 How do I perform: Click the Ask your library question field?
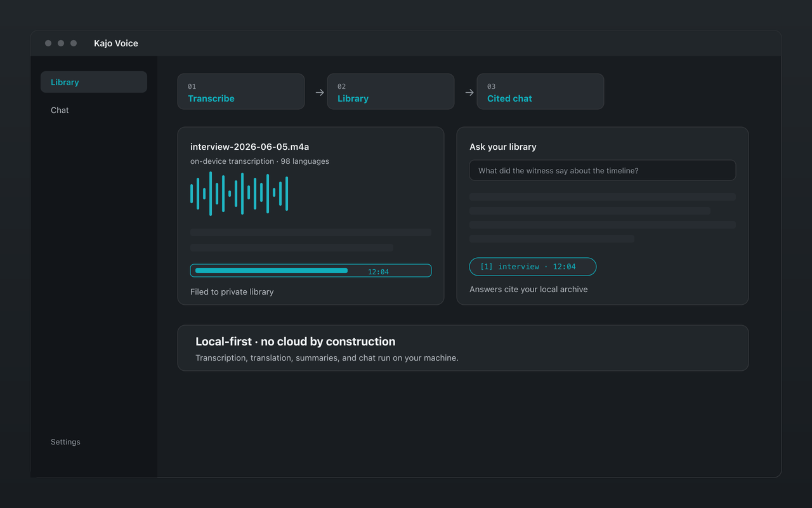(603, 170)
